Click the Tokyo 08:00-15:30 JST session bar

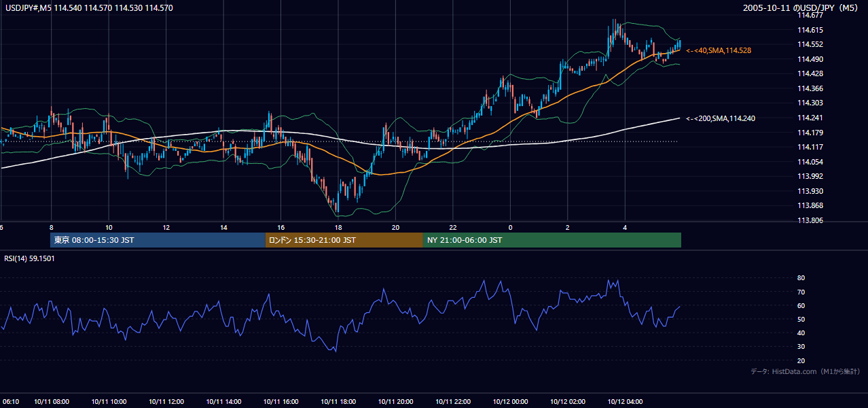pos(158,240)
